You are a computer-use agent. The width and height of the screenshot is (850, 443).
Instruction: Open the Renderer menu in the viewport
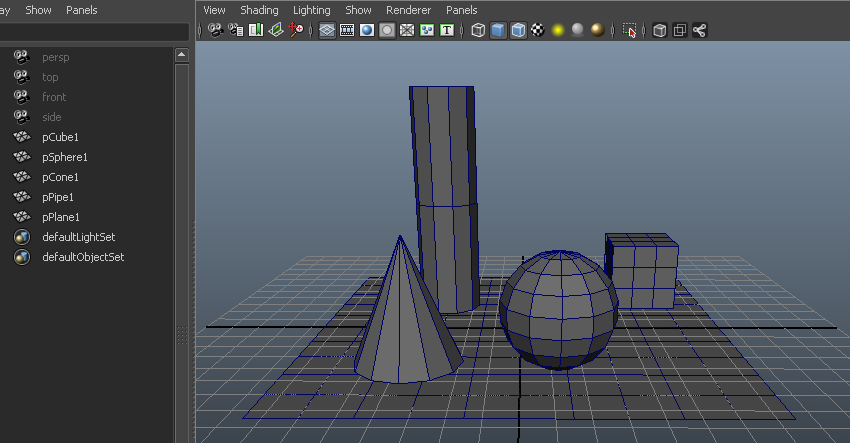tap(408, 10)
